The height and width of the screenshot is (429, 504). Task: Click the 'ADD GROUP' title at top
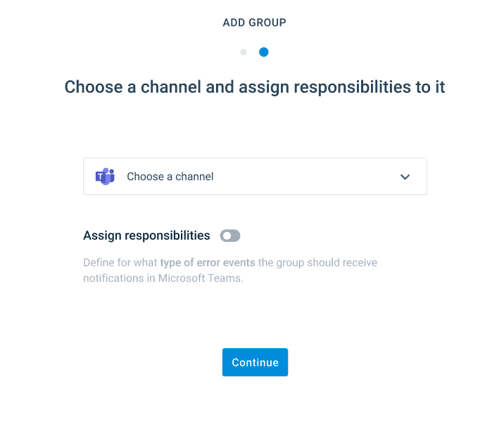click(x=254, y=23)
